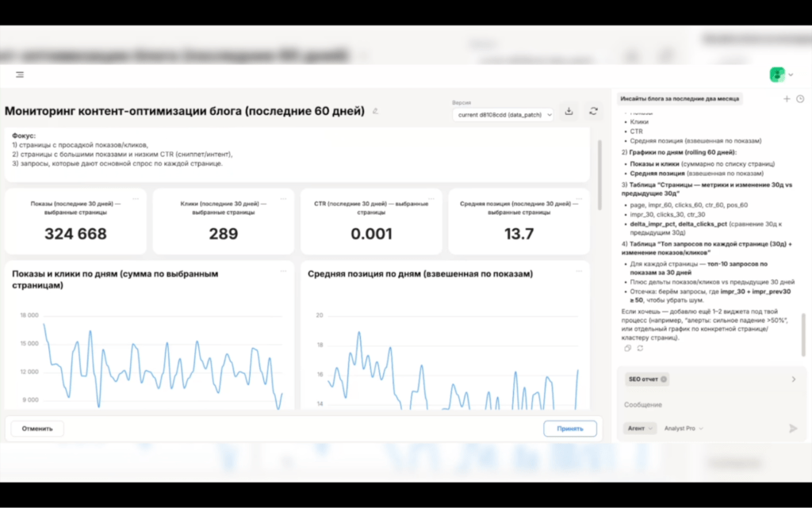This screenshot has width=812, height=508.
Task: Download the dashboard using the download icon
Action: 569,112
